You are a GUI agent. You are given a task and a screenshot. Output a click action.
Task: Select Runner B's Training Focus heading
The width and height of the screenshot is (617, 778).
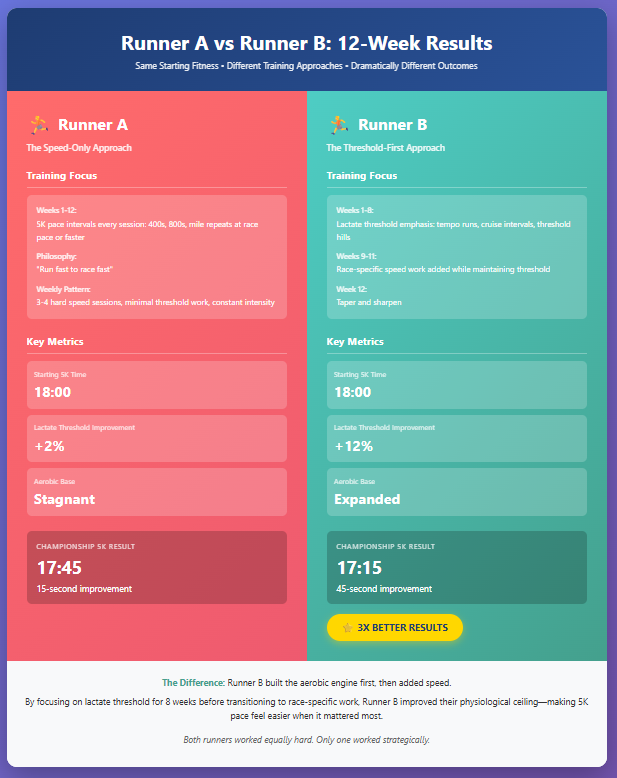tap(361, 176)
